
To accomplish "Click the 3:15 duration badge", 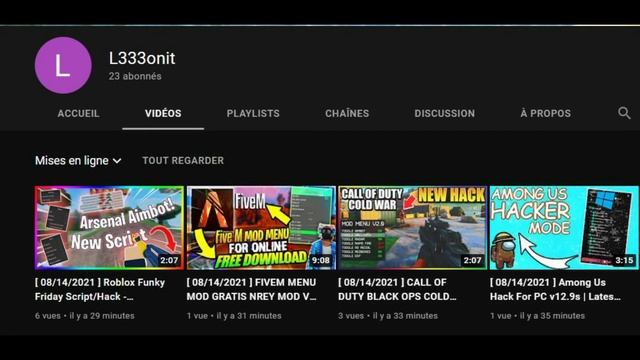I will pyautogui.click(x=624, y=260).
